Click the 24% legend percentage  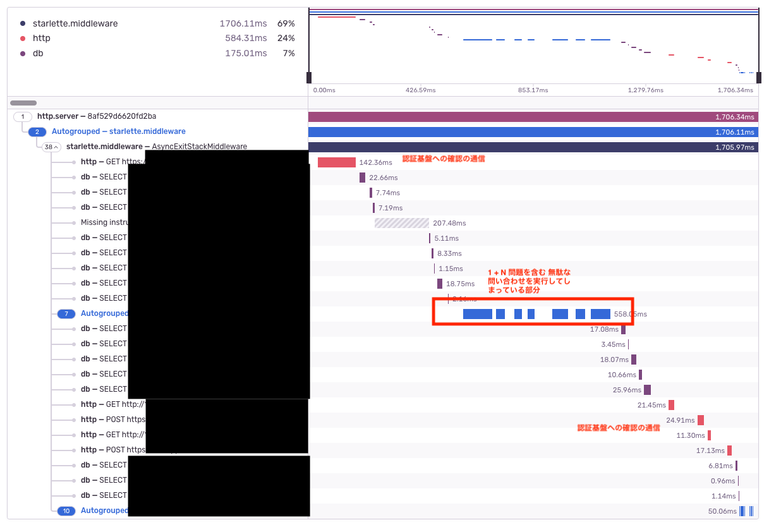(x=286, y=39)
